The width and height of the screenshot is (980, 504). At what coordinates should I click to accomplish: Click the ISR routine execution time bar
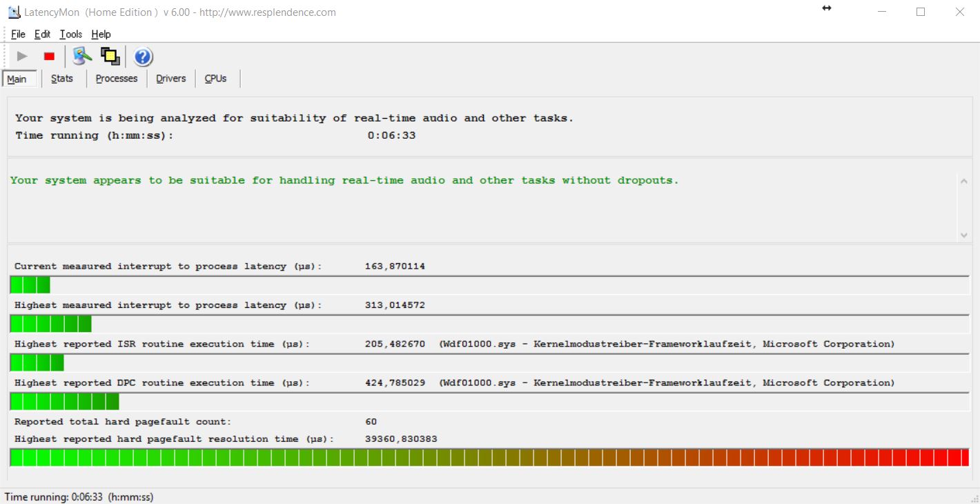coord(489,362)
